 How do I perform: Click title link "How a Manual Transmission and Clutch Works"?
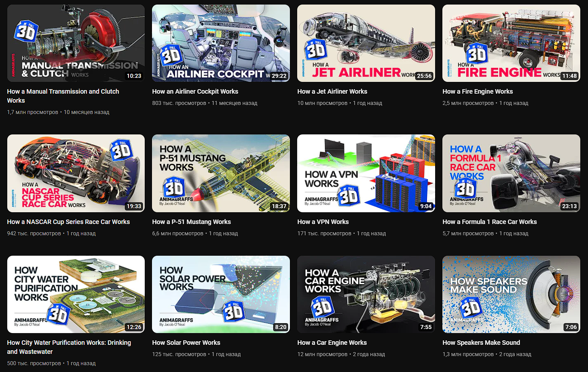coord(63,96)
